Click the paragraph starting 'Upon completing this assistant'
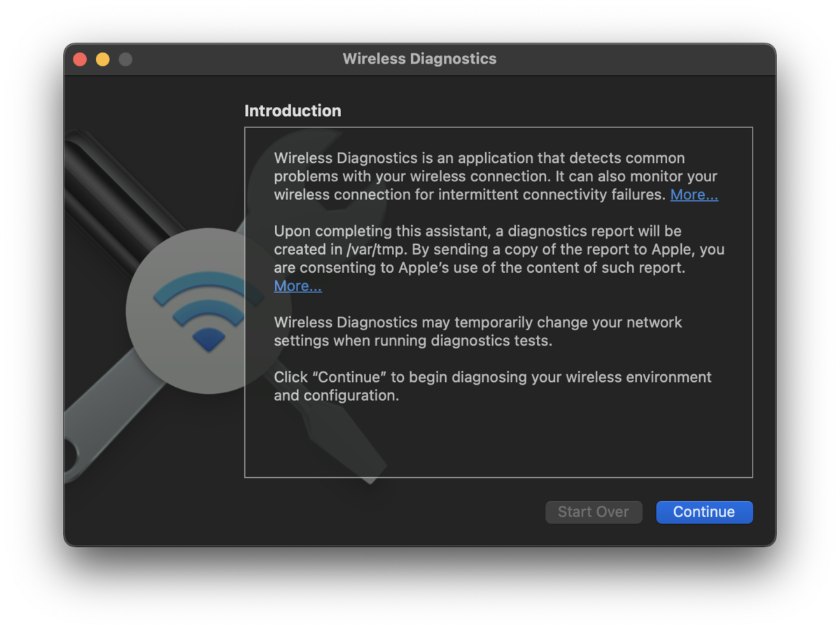 (x=499, y=258)
